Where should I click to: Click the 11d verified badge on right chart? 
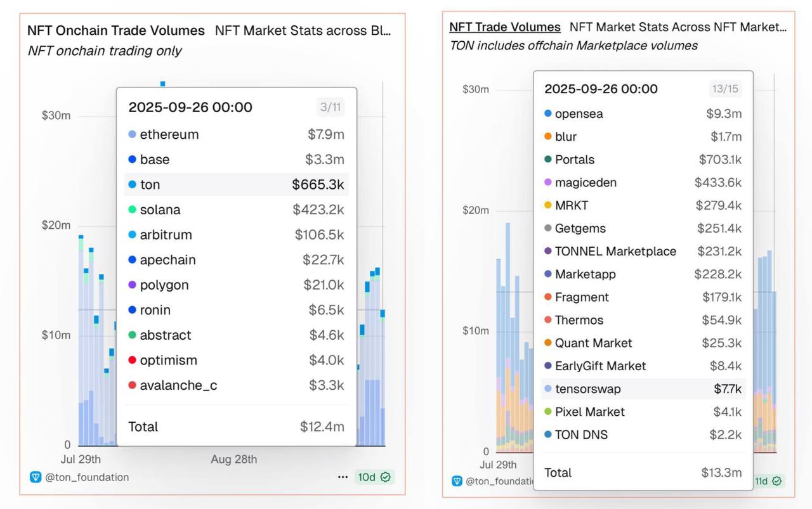[x=768, y=481]
